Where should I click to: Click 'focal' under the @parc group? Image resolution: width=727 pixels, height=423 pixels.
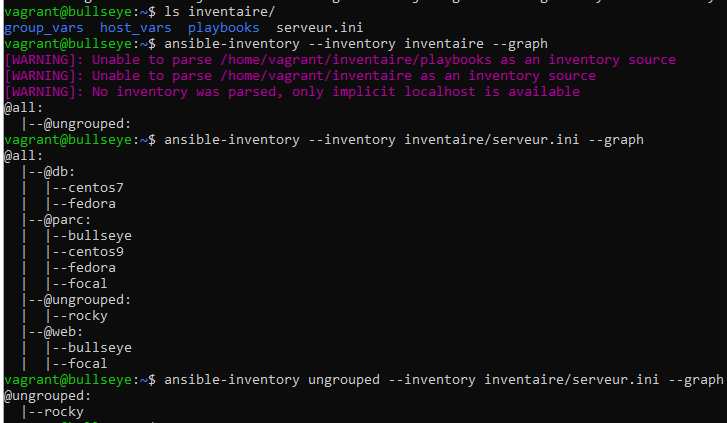point(88,284)
